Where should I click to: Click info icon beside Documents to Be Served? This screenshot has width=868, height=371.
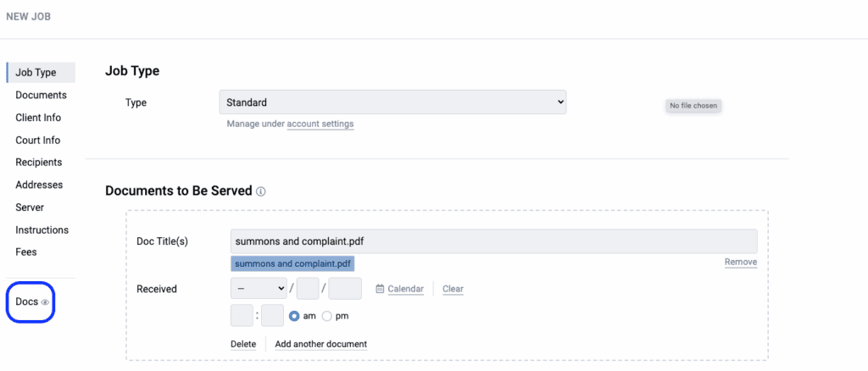261,191
